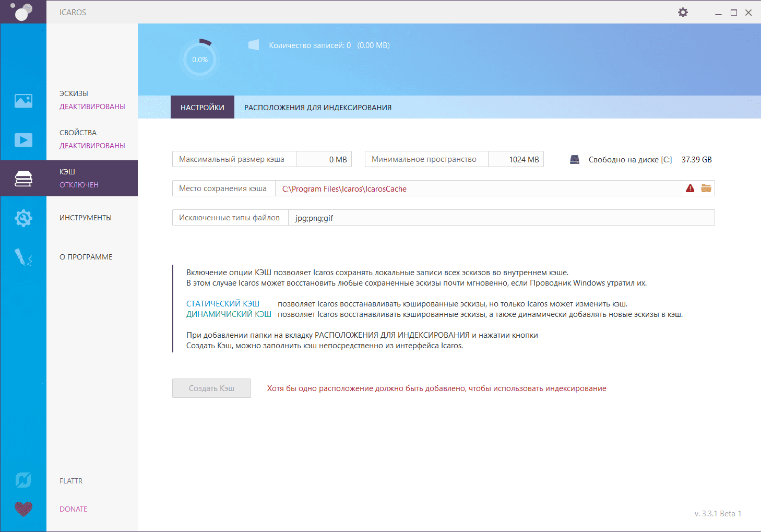Open the tools gear sidebar icon
Viewport: 761px width, 532px height.
pos(23,218)
